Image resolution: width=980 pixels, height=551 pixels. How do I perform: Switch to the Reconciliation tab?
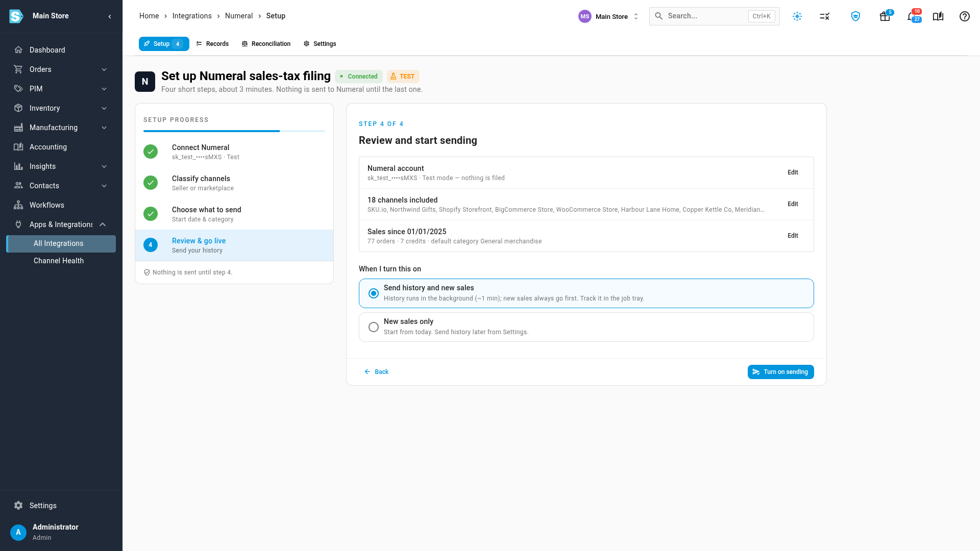(266, 44)
